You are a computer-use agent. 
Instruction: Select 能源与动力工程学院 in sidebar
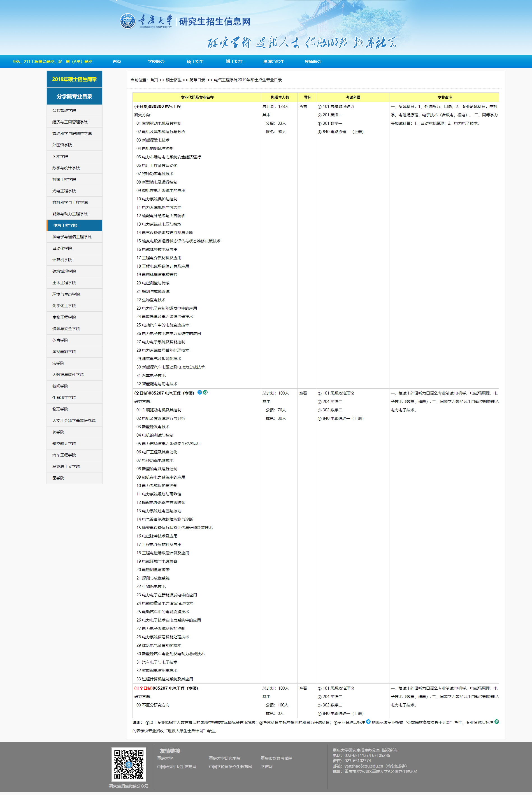click(x=74, y=214)
